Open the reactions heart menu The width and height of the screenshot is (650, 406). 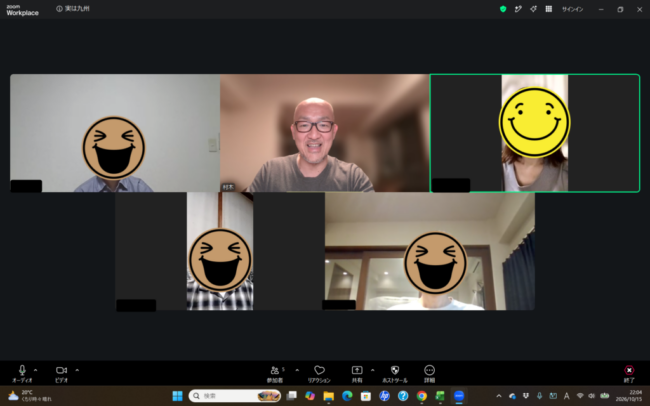click(x=319, y=374)
